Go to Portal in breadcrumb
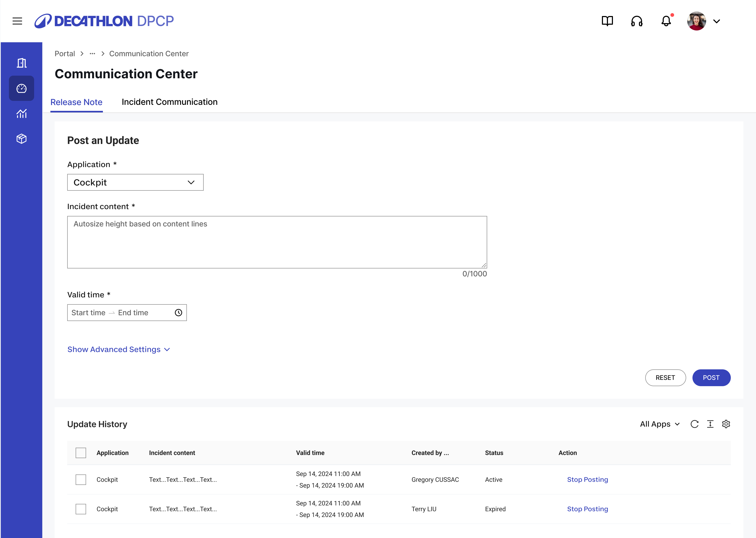Viewport: 756px width, 538px height. [x=65, y=54]
